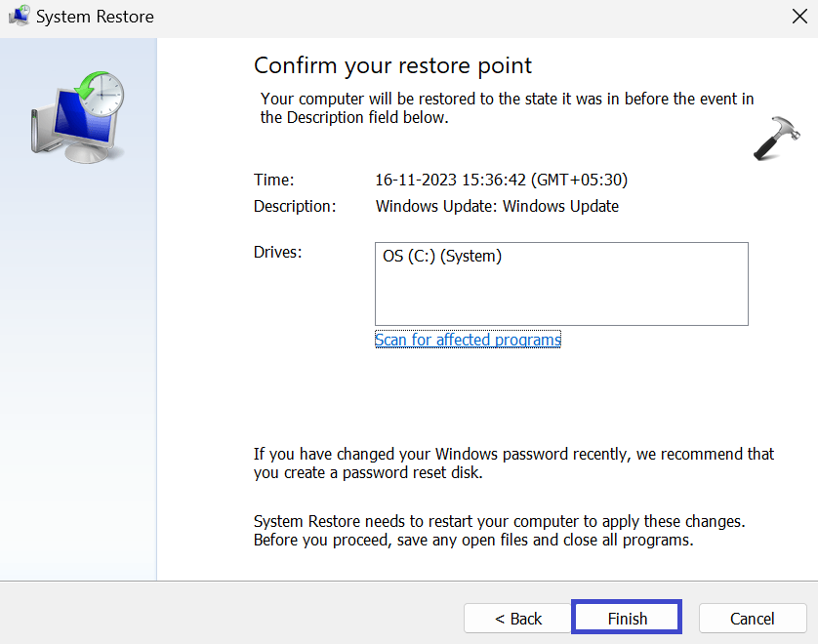Click the System Restore window title text
Screen dimensions: 818x644
coord(95,17)
